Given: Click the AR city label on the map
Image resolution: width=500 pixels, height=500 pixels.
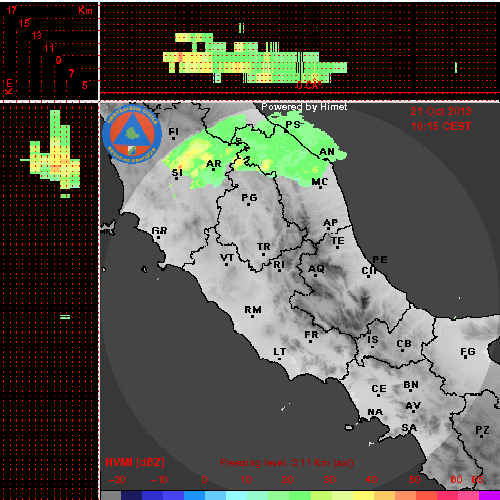Looking at the screenshot, I should point(214,164).
